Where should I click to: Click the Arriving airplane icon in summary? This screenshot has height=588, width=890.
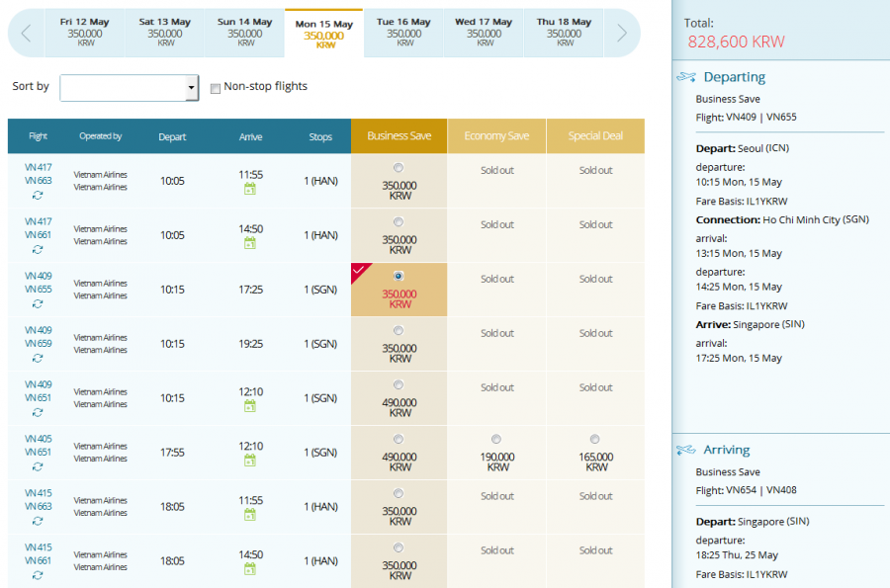pyautogui.click(x=687, y=451)
